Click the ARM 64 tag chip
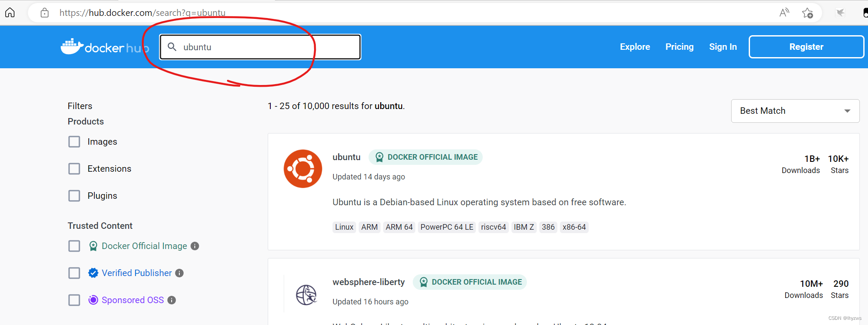Viewport: 868px width, 325px height. coord(399,227)
